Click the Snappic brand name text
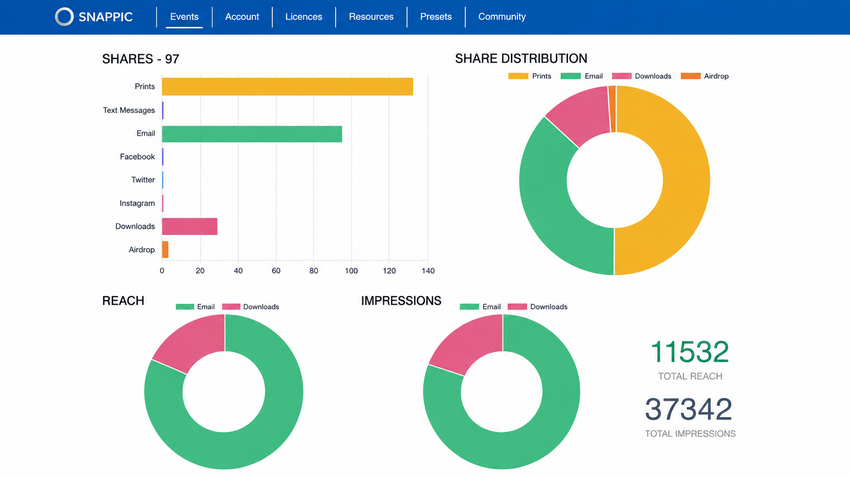Screen dimensions: 850x478 [106, 17]
